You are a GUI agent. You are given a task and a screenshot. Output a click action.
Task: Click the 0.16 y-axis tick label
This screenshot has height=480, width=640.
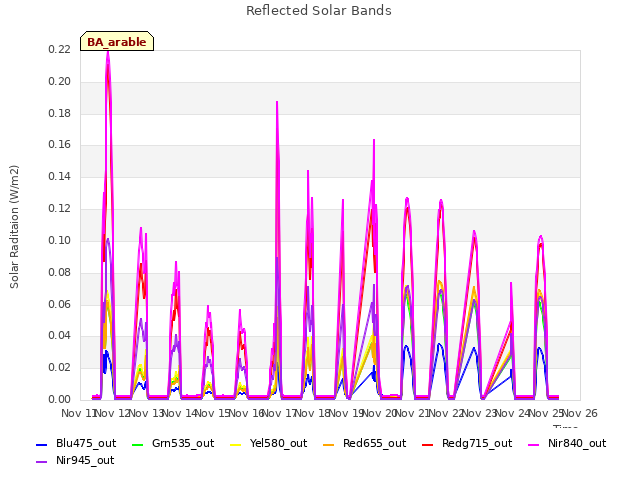pos(60,144)
